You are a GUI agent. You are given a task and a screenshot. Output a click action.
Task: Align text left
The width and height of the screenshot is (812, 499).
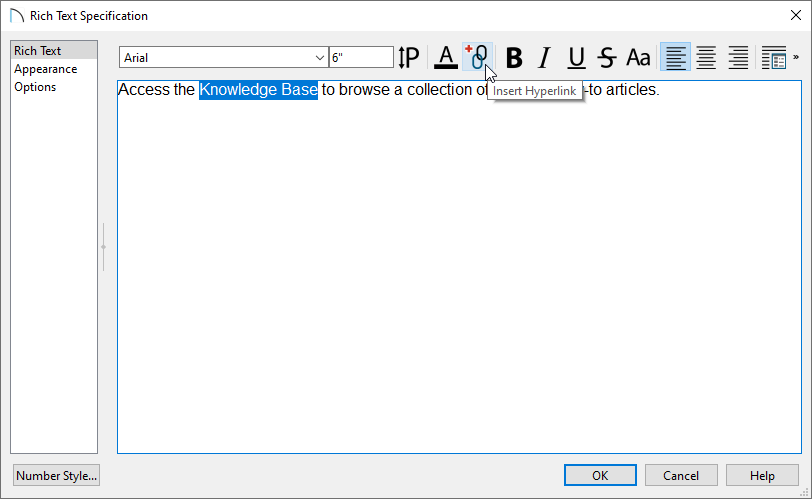click(x=675, y=57)
